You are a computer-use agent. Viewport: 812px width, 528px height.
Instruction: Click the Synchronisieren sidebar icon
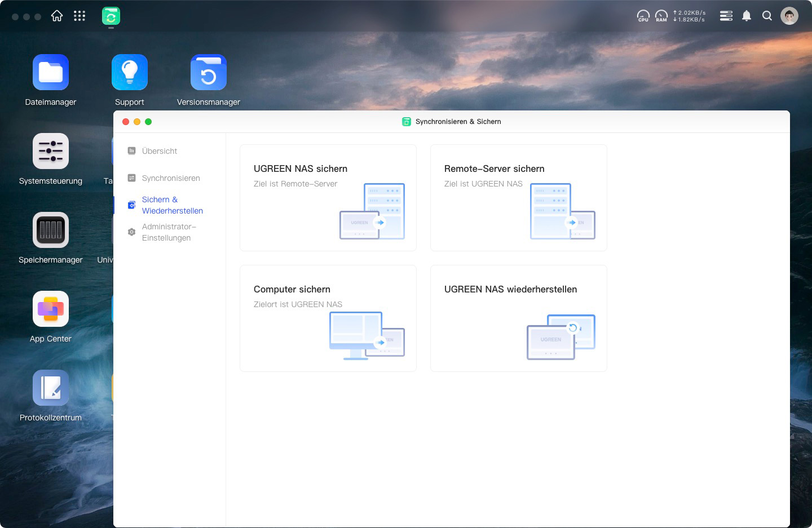[x=131, y=178]
